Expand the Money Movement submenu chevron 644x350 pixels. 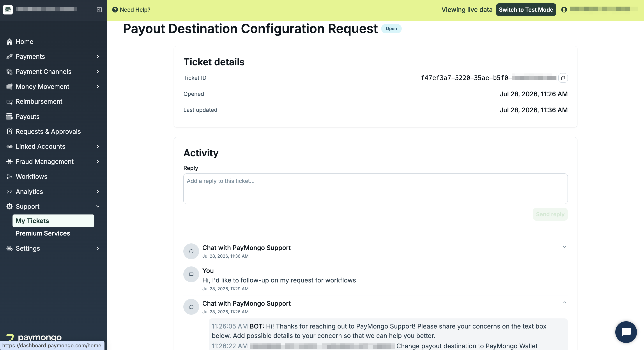(98, 87)
